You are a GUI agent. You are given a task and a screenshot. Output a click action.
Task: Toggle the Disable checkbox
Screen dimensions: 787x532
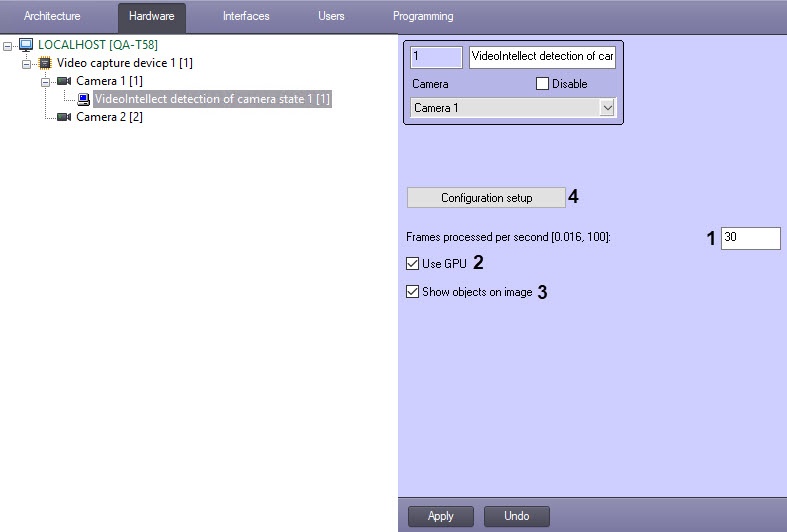(542, 83)
